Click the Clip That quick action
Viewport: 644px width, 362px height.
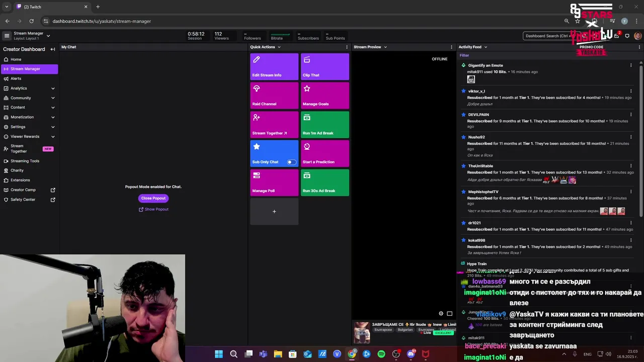coord(325,67)
